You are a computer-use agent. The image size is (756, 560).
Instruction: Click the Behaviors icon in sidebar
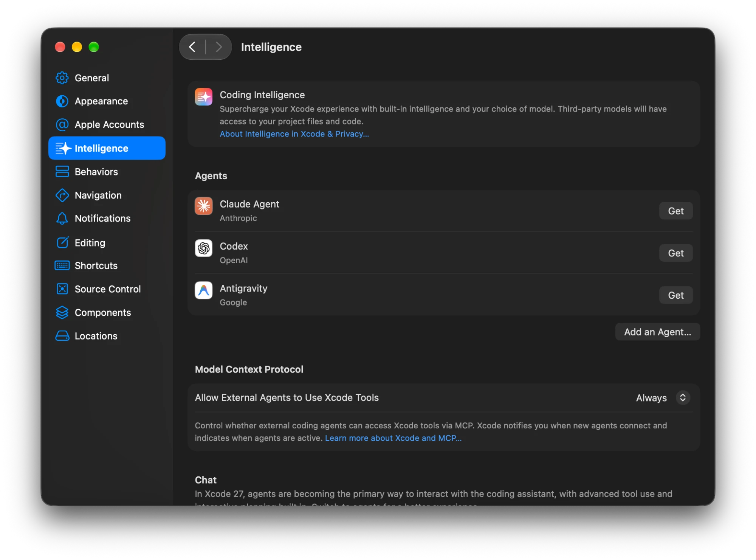[62, 172]
